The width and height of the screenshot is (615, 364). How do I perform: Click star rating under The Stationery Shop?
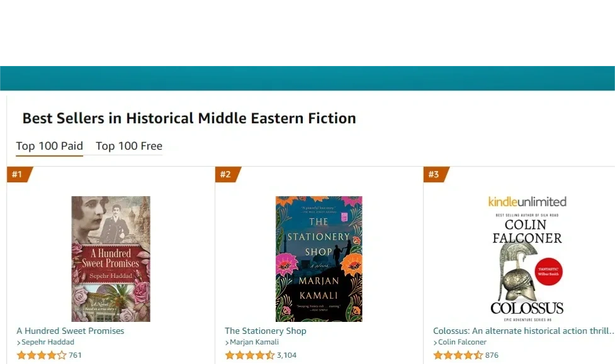[x=250, y=355]
